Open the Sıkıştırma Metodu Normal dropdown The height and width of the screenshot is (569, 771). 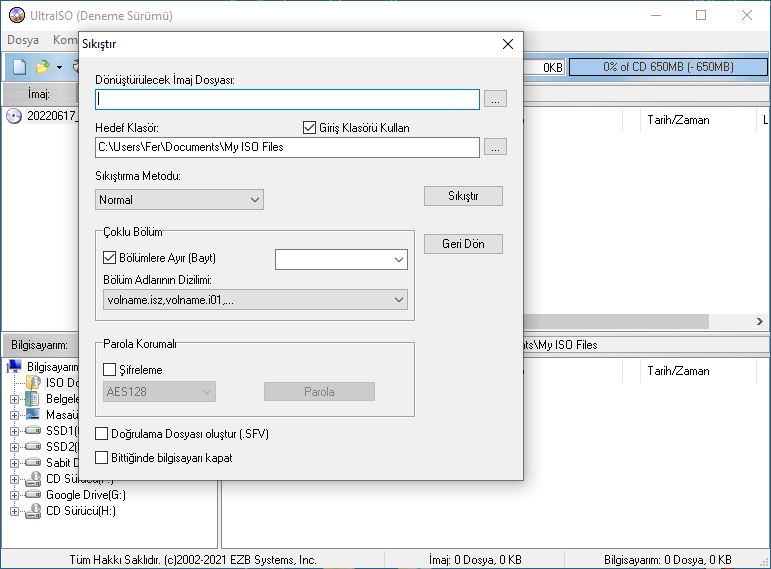179,200
